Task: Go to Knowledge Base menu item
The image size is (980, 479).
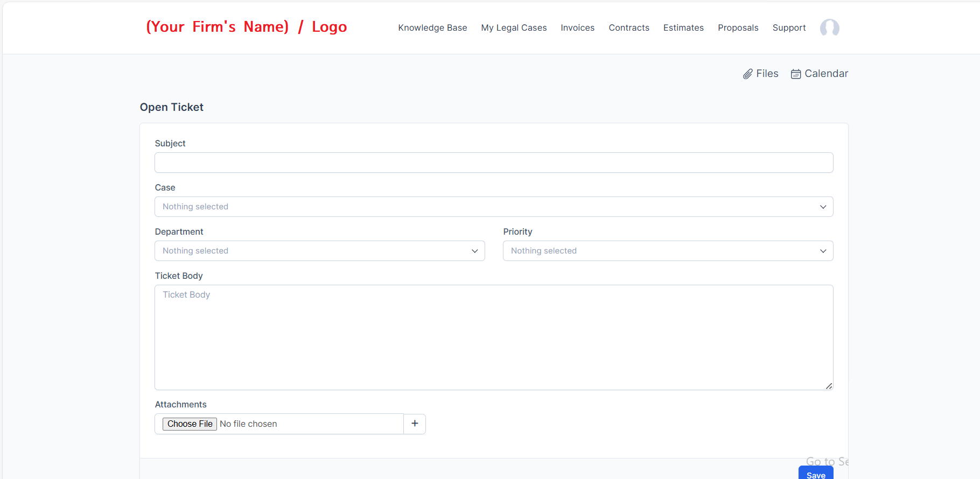Action: coord(432,28)
